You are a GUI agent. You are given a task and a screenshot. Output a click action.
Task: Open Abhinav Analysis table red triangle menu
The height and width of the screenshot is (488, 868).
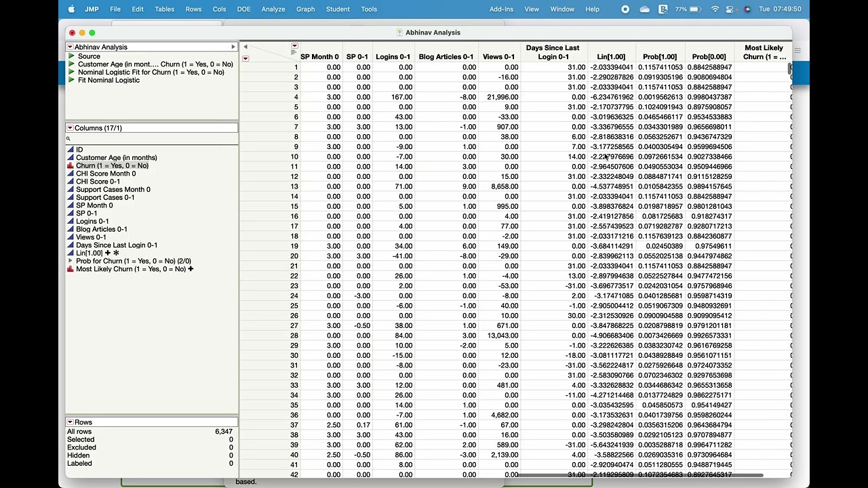pos(70,47)
